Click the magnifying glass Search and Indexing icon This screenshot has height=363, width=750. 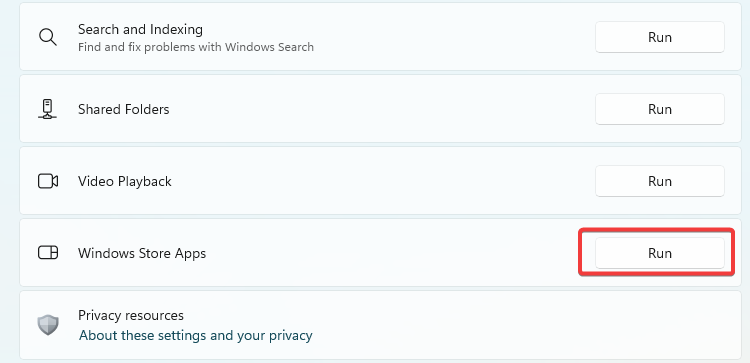click(48, 37)
